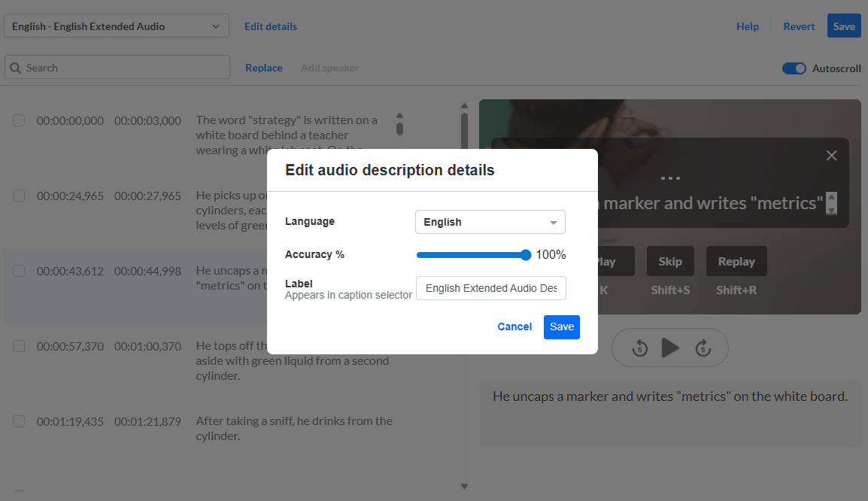Open the Language dropdown in the dialog
This screenshot has width=868, height=501.
point(490,222)
